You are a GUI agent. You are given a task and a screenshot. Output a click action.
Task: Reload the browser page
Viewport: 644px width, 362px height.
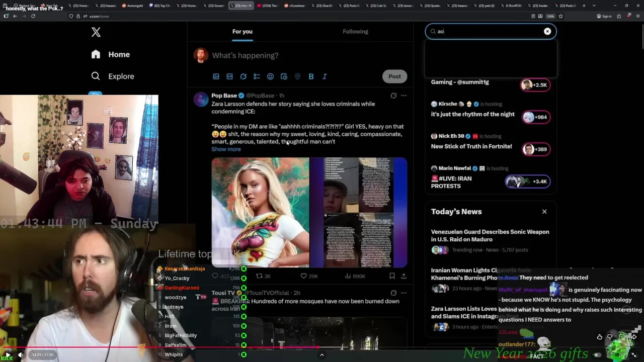[x=33, y=16]
